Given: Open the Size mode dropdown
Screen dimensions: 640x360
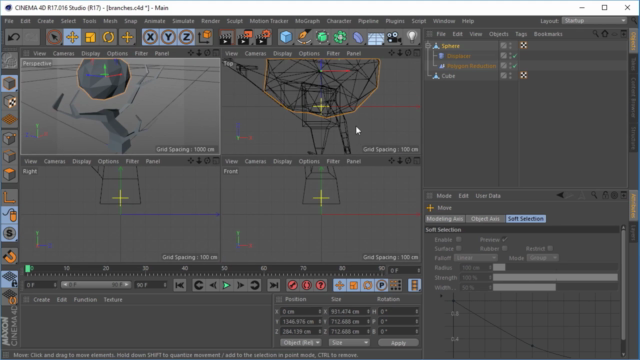Looking at the screenshot, I should pos(349,342).
